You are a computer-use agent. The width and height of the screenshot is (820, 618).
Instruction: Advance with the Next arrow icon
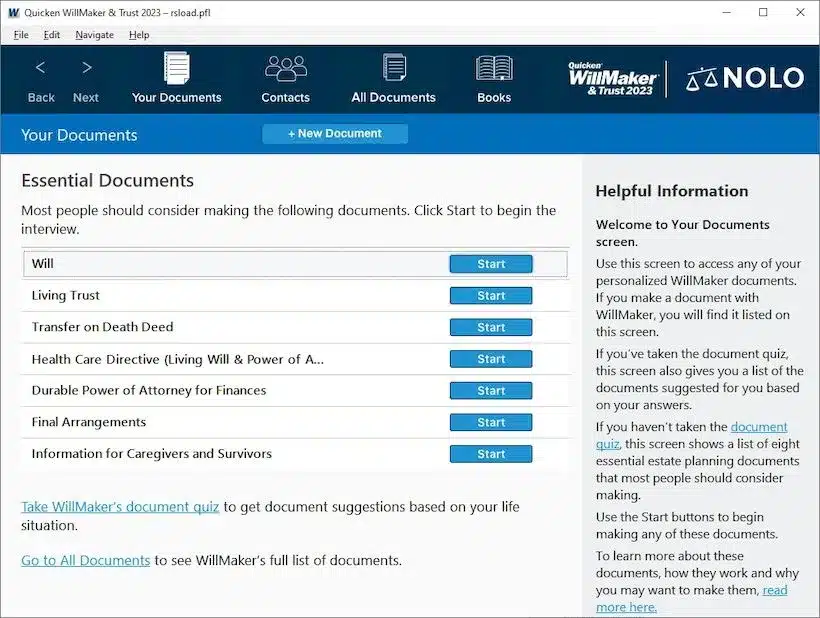point(87,67)
